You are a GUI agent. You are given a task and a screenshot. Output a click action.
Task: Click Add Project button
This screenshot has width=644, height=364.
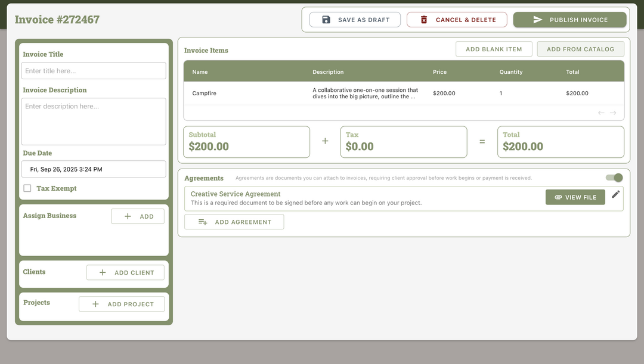(x=122, y=304)
